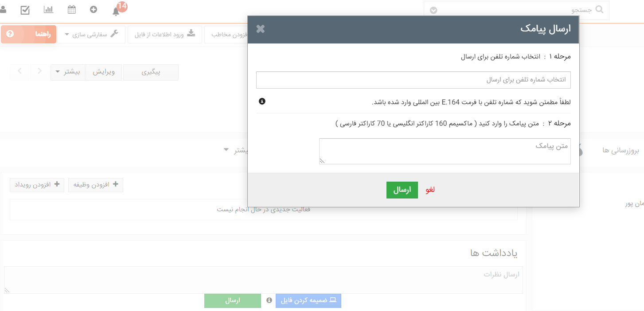This screenshot has height=311, width=644.
Task: Open the bar chart reports icon
Action: click(48, 9)
